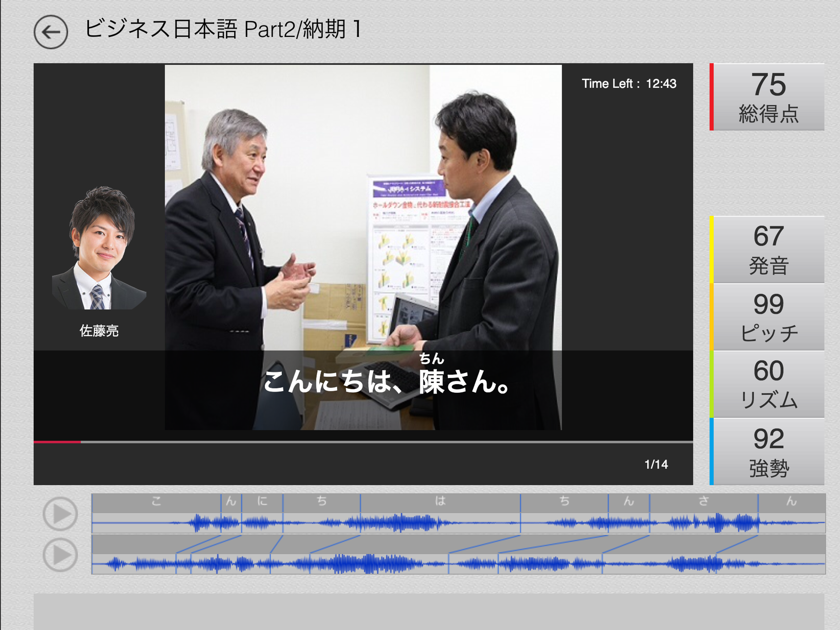Image resolution: width=840 pixels, height=630 pixels.
Task: Play the model audio waveform
Action: click(x=60, y=514)
